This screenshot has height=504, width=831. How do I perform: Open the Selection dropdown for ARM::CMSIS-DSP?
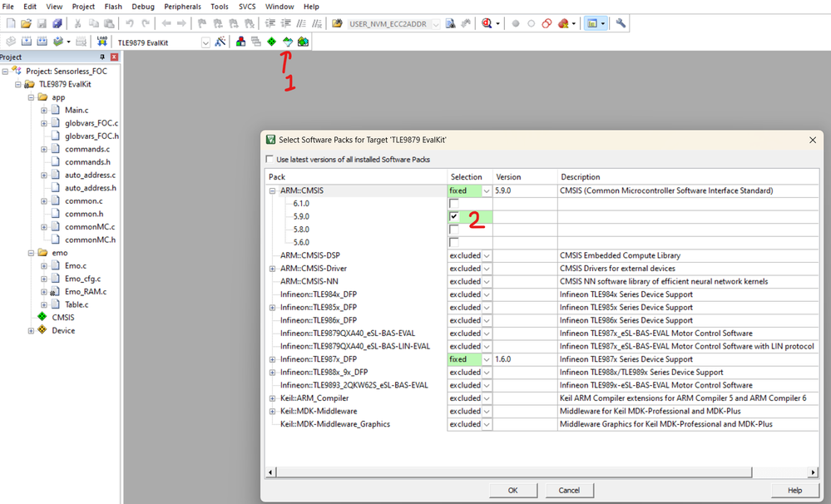click(x=486, y=255)
